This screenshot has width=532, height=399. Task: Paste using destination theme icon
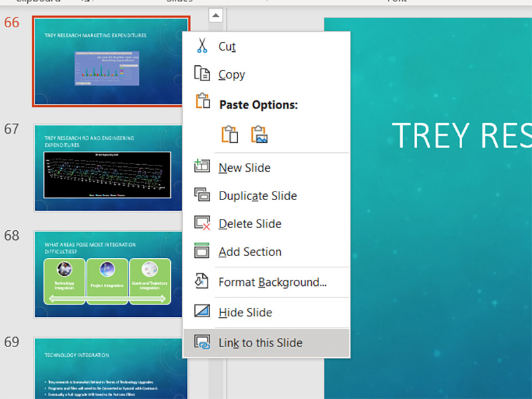(229, 134)
